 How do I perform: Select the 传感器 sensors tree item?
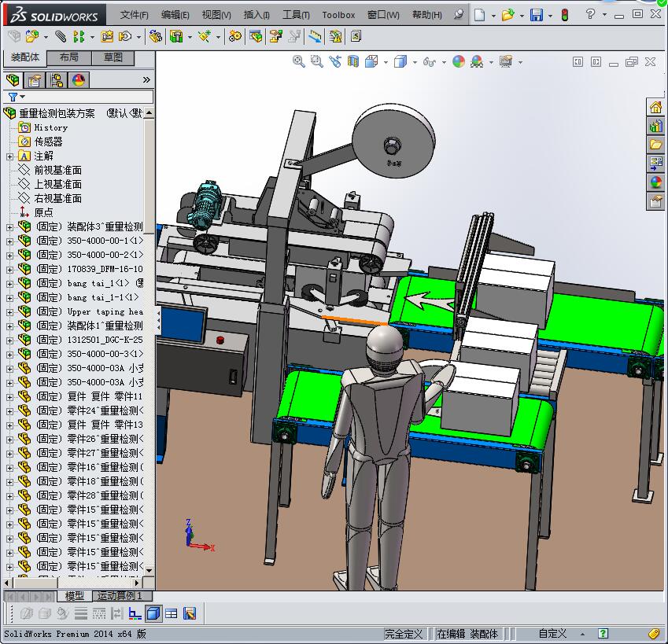(48, 142)
